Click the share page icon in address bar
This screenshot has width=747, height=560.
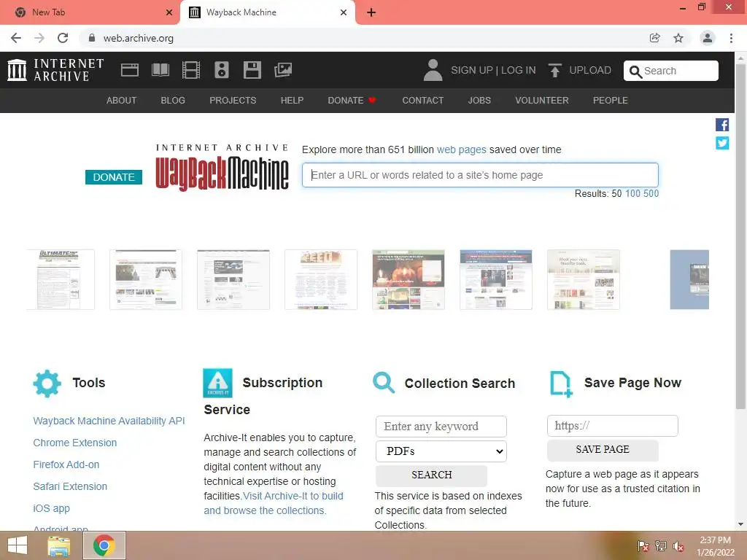pyautogui.click(x=655, y=38)
